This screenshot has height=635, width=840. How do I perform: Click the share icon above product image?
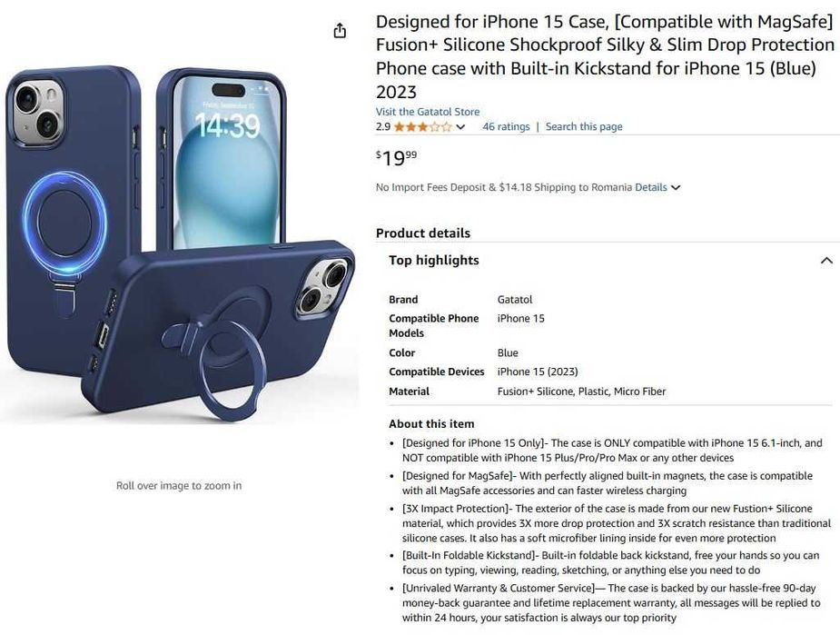(x=340, y=31)
